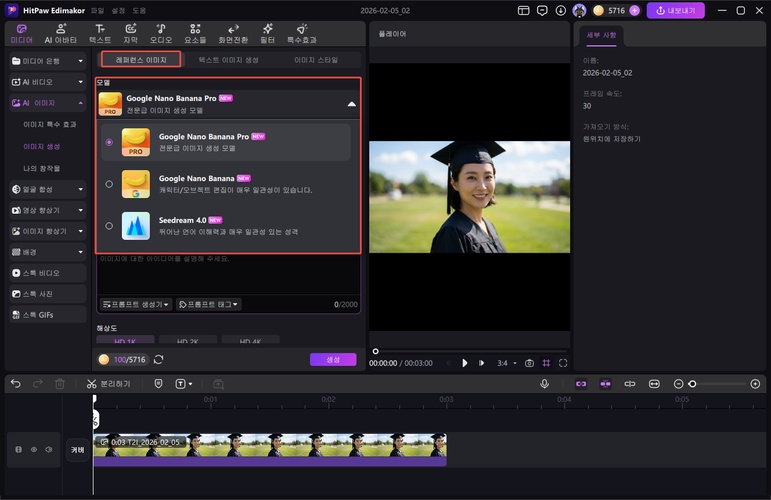The width and height of the screenshot is (771, 500).
Task: Take a snapshot with the camera icon
Action: (530, 363)
